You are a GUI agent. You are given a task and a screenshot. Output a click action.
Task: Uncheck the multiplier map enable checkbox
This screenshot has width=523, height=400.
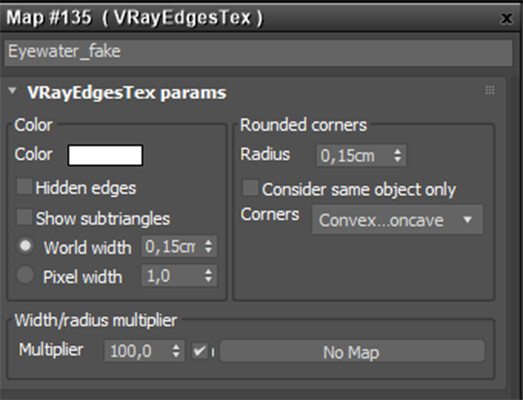tap(199, 351)
